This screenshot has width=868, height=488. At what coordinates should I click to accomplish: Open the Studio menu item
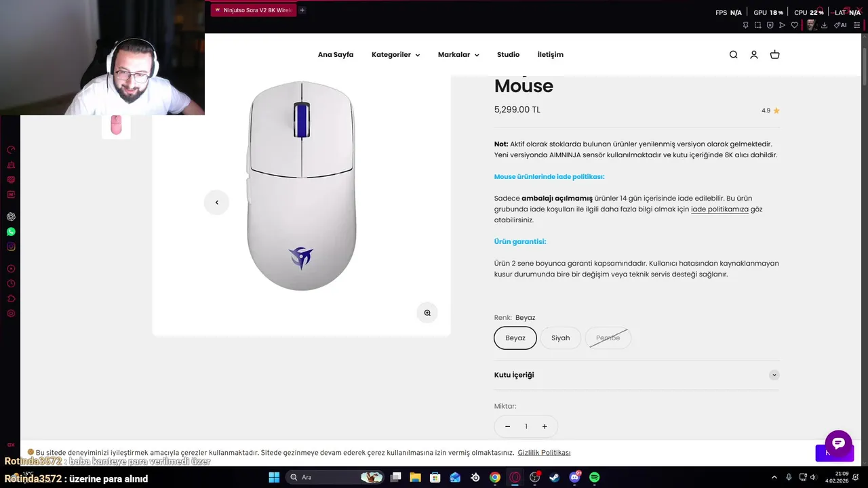click(508, 55)
